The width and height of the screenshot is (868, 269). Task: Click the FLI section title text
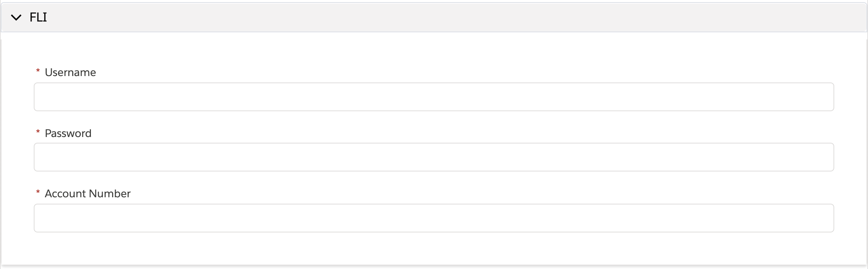point(38,17)
